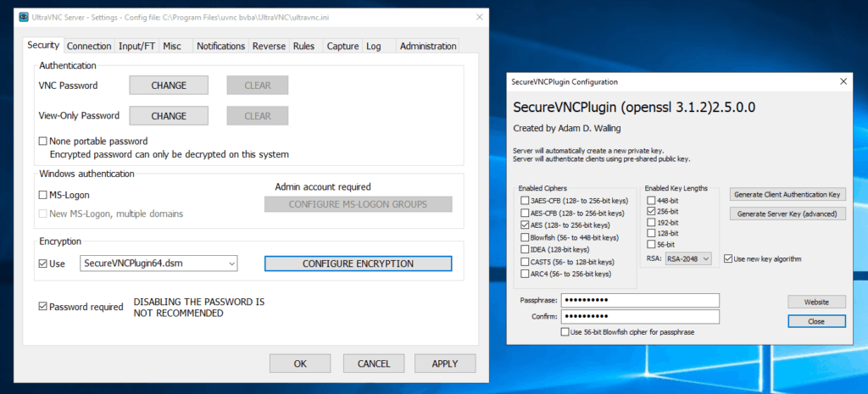Click CHANGE for View-Only Password
This screenshot has height=394, width=868.
click(x=169, y=116)
